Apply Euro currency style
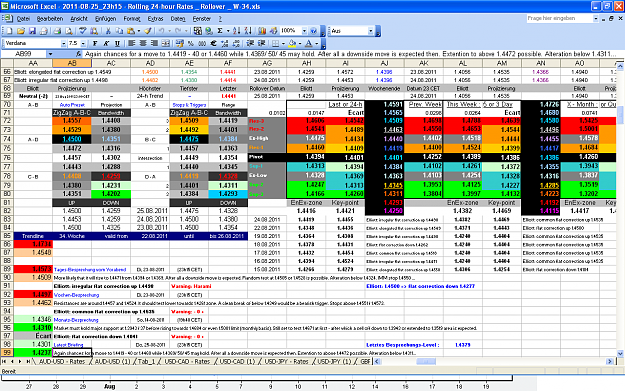 tap(213, 43)
